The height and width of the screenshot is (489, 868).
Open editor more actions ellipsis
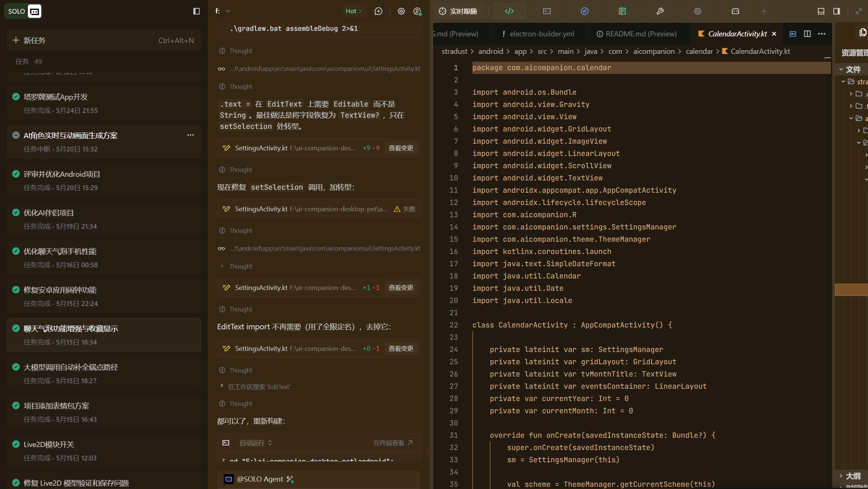tap(822, 34)
